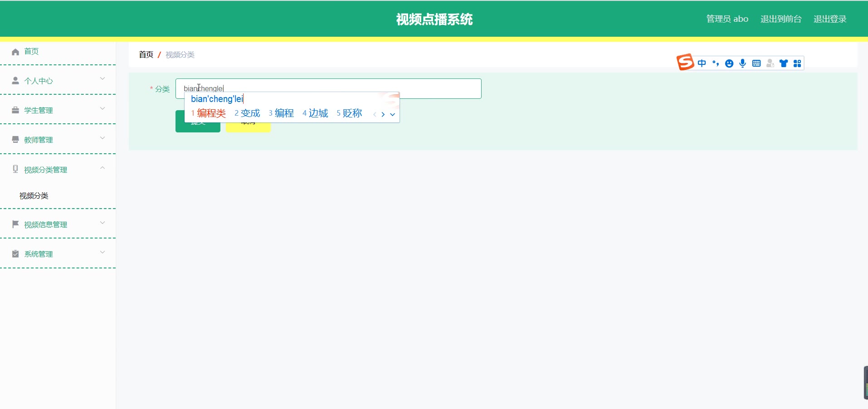Go to previous page of IME candidates

[x=375, y=114]
